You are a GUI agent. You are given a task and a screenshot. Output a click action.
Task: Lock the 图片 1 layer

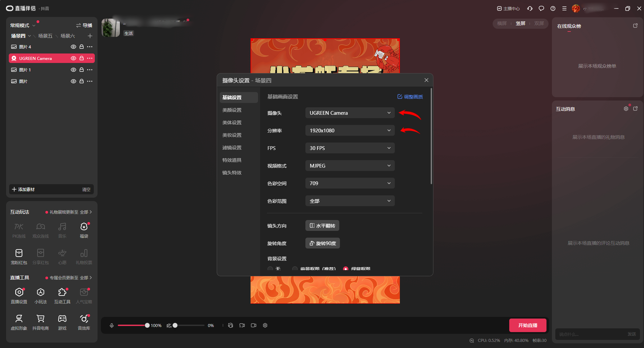click(82, 70)
